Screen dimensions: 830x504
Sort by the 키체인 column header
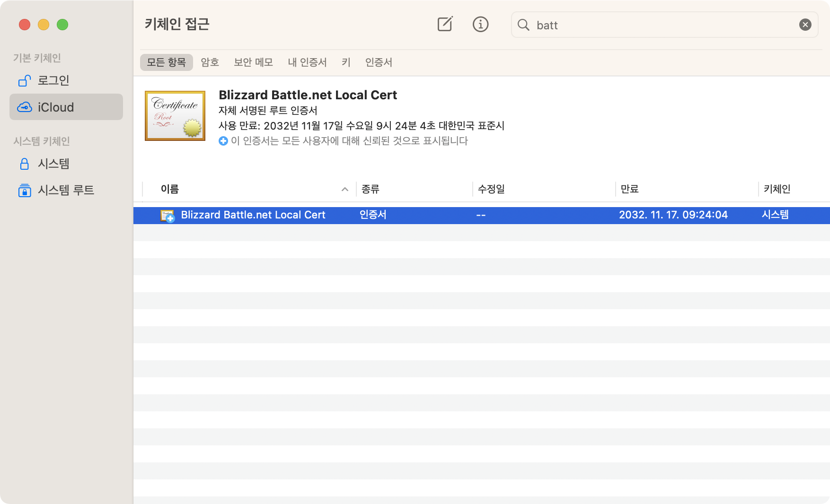tap(777, 189)
